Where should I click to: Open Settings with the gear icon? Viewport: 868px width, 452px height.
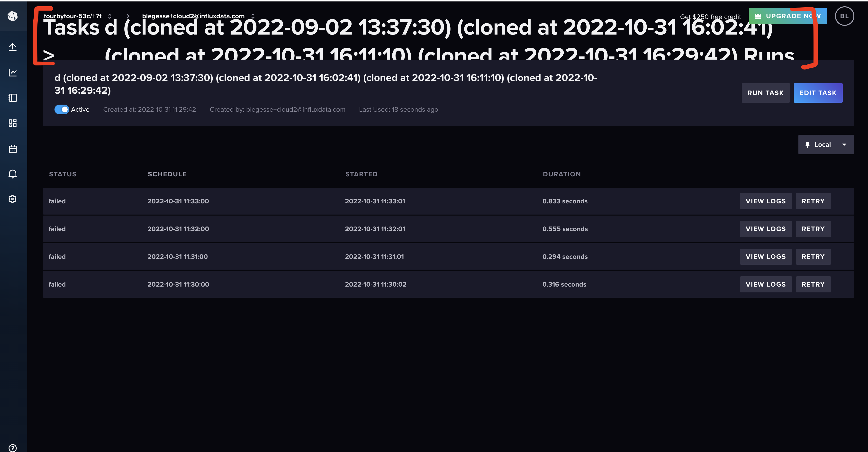(x=13, y=199)
